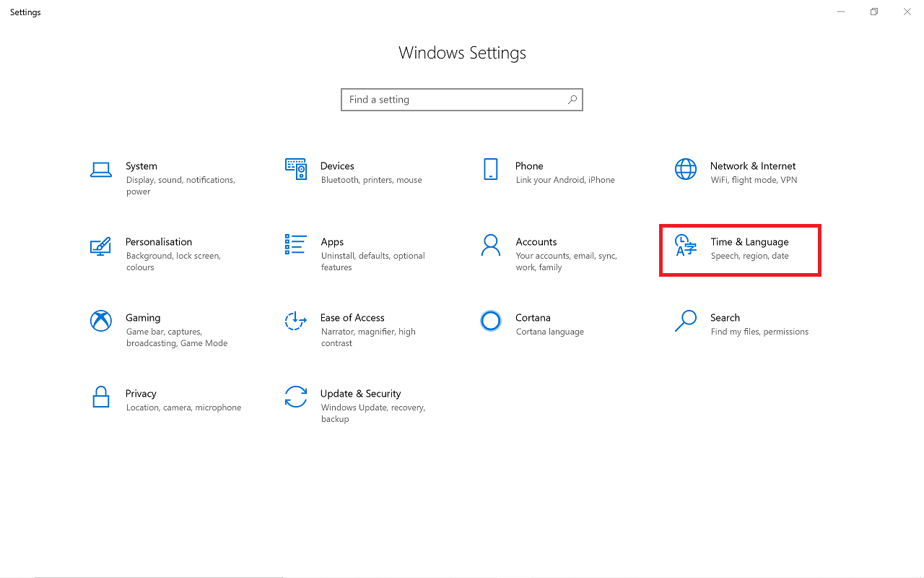
Task: Open the Privacy heading
Action: click(141, 394)
